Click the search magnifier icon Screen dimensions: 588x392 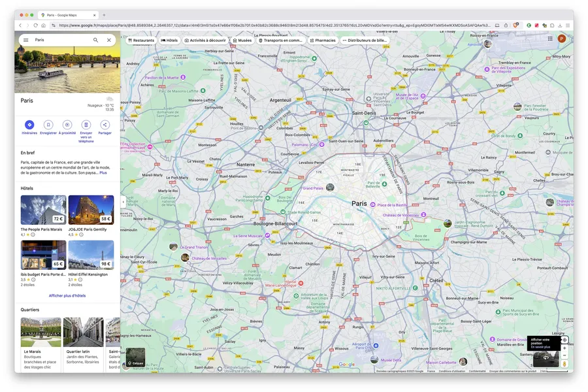coord(95,40)
